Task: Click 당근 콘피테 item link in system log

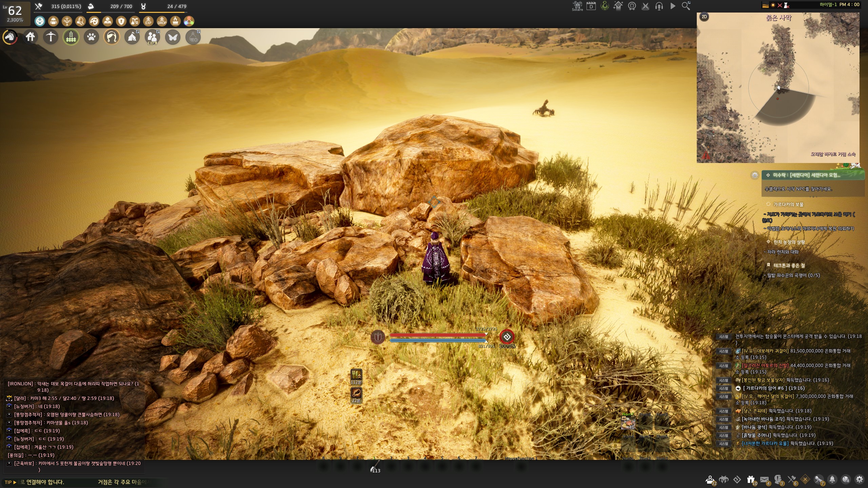Action: pyautogui.click(x=754, y=411)
